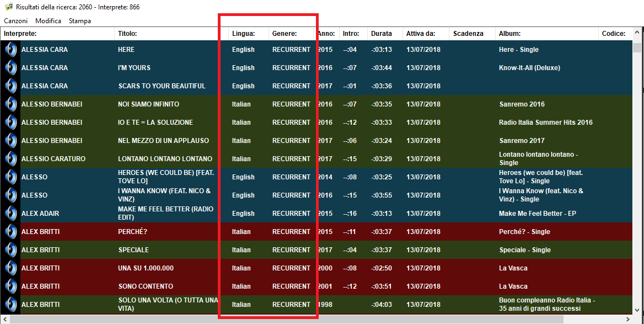The width and height of the screenshot is (644, 324).
Task: Sort by Codice column header
Action: 615,34
